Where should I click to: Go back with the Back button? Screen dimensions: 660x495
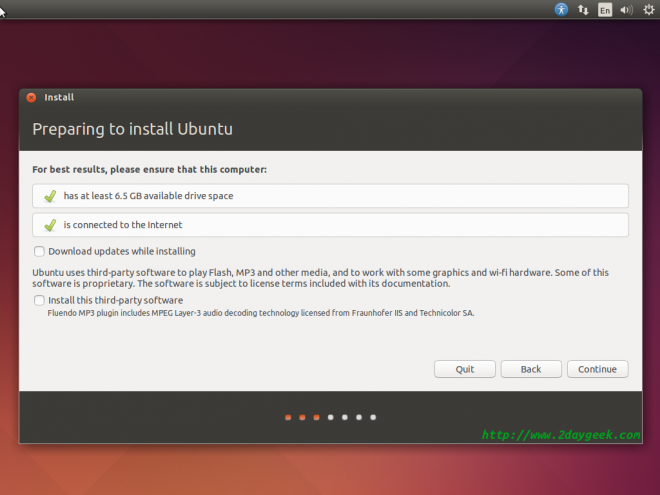(x=531, y=369)
